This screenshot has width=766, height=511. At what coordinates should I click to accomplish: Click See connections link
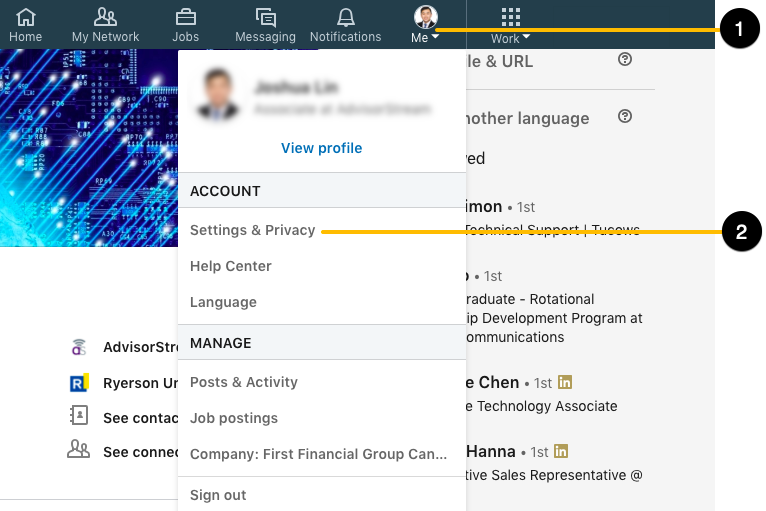(x=141, y=452)
